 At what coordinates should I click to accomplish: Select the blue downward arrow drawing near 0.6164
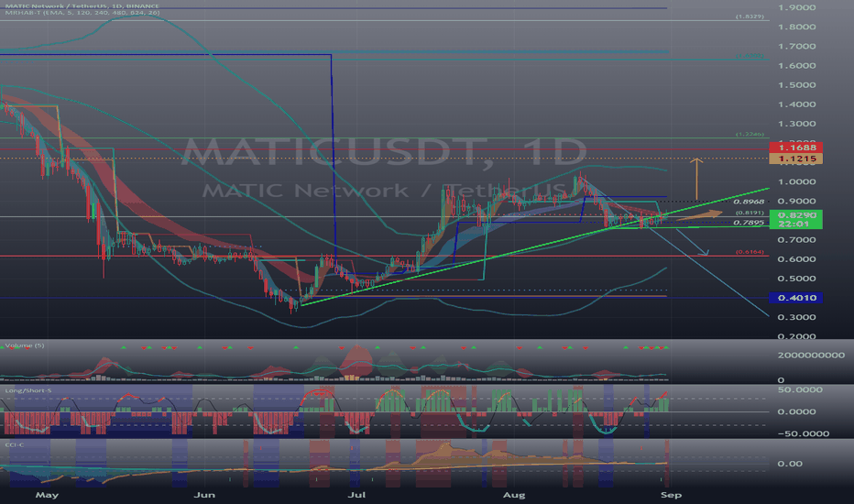[692, 243]
